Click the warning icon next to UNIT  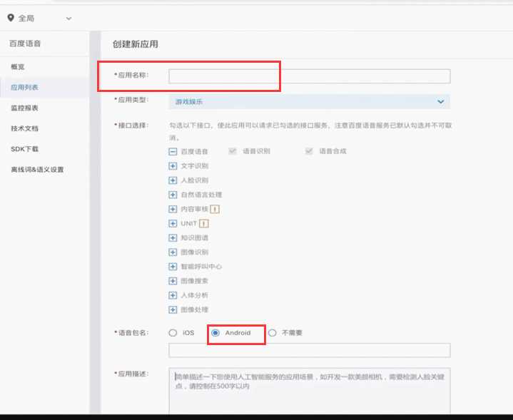(204, 224)
